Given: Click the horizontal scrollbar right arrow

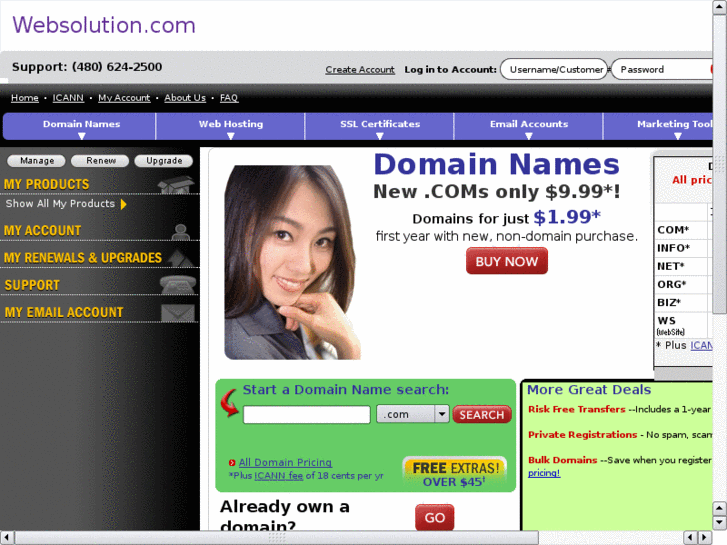Looking at the screenshot, I should [705, 537].
